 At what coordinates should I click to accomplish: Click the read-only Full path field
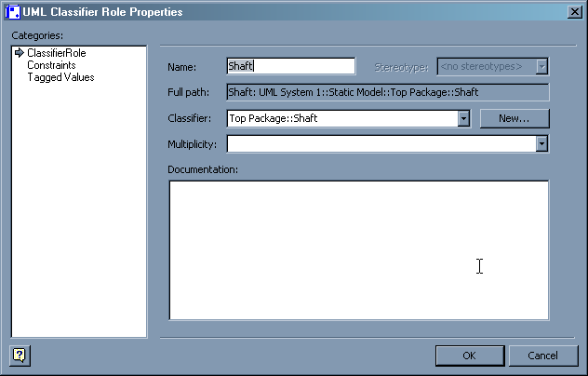(387, 92)
